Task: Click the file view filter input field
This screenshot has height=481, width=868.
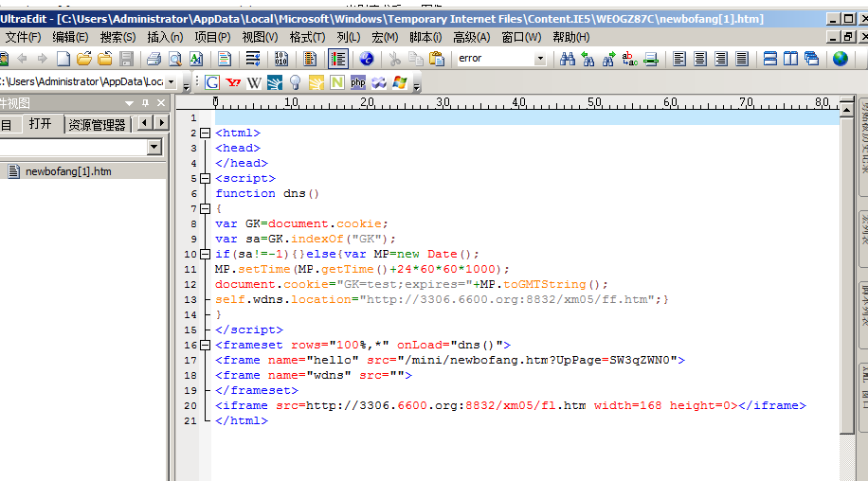Action: (x=73, y=147)
